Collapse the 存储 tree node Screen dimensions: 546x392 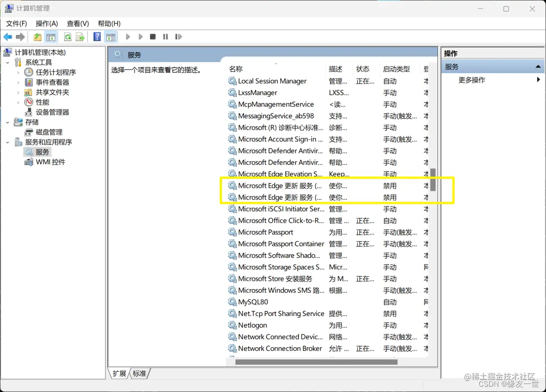(x=8, y=122)
